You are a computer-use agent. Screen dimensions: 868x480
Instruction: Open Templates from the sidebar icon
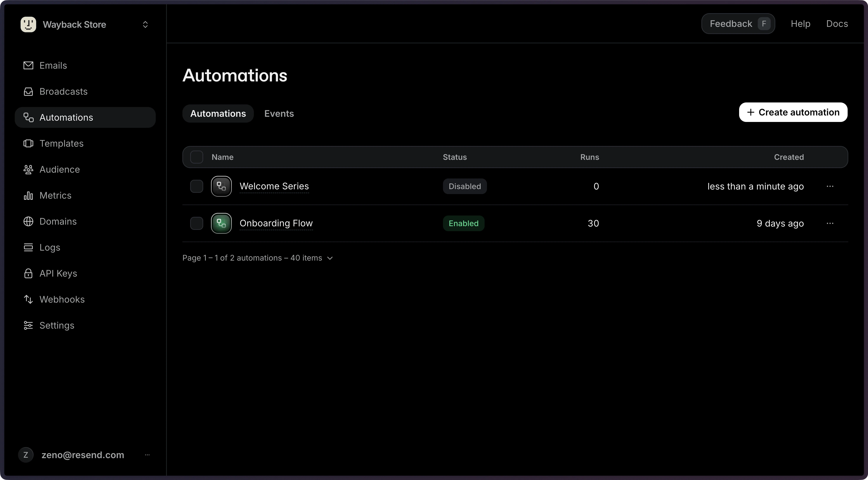pyautogui.click(x=28, y=143)
